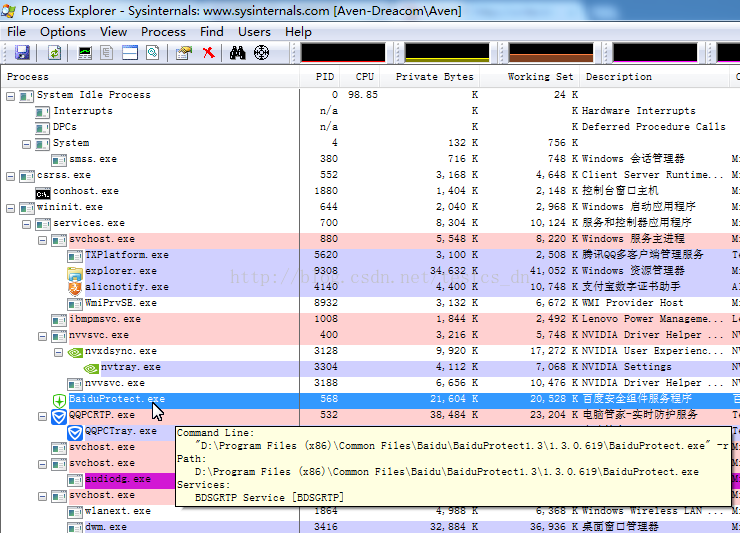The height and width of the screenshot is (533, 740).
Task: Click the WmiPrvSE.exe process icon
Action: point(75,305)
